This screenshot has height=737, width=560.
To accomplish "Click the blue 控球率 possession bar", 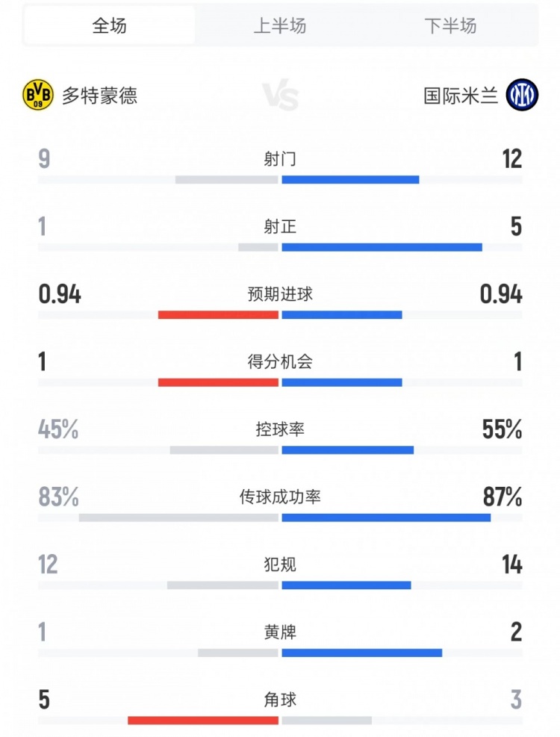I will pyautogui.click(x=347, y=450).
